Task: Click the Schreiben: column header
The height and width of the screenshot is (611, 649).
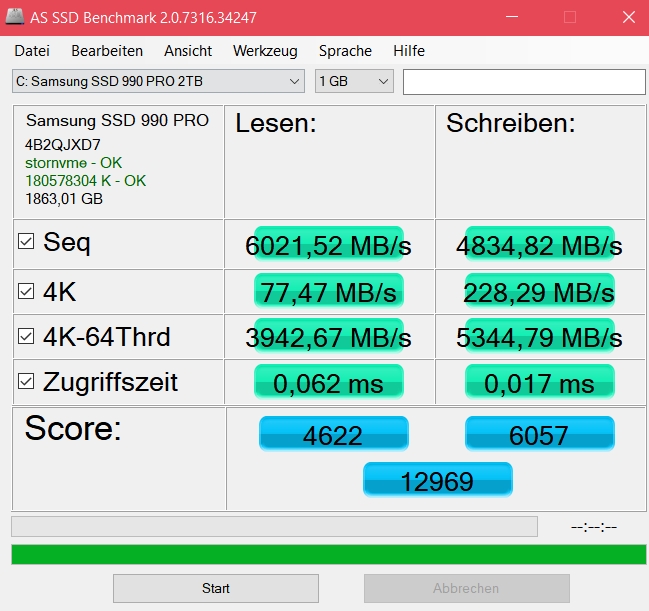Action: coord(511,123)
